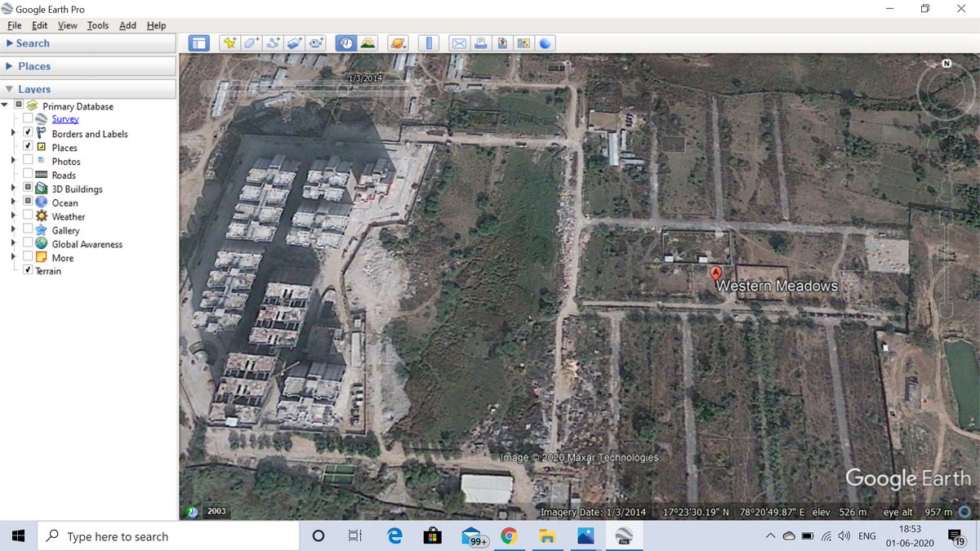The height and width of the screenshot is (551, 980).
Task: Open Task View on the taskbar
Action: point(354,536)
